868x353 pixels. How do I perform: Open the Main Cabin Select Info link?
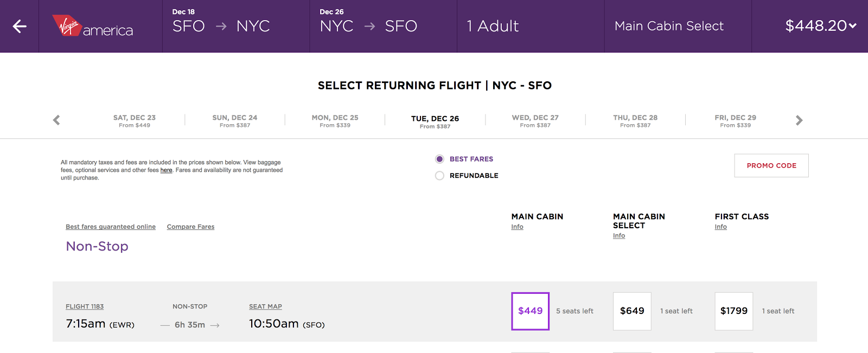click(x=619, y=236)
